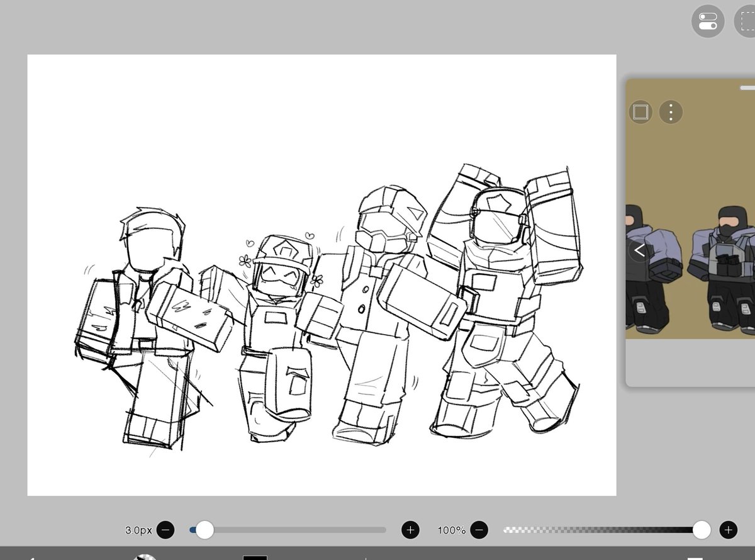Show previous reference image with left chevron
Viewport: 755px width, 560px height.
640,250
